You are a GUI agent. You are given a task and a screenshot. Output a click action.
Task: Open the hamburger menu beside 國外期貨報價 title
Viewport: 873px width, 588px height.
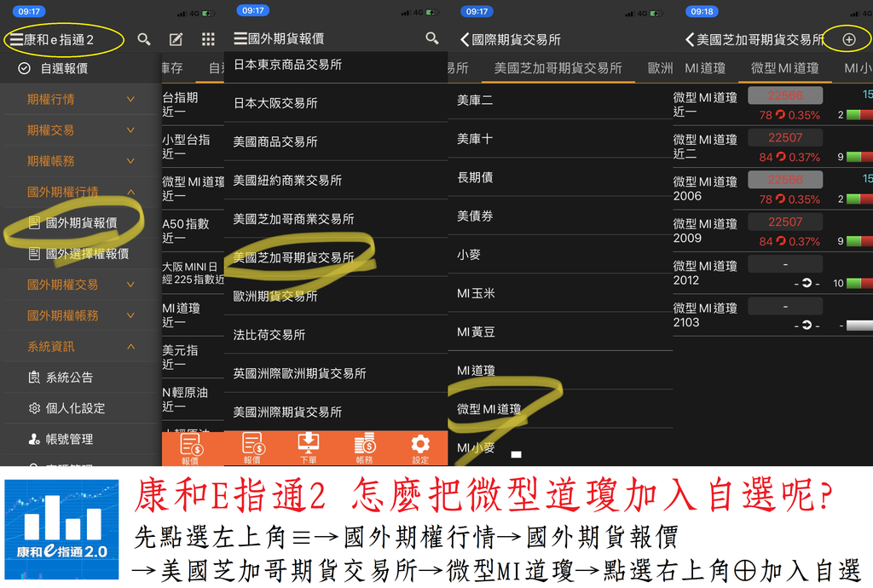240,38
